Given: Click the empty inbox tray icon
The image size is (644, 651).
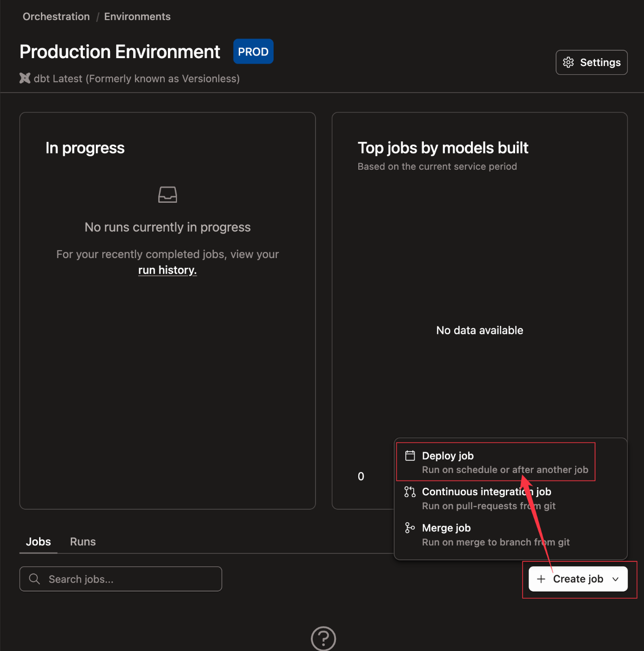Looking at the screenshot, I should 168,194.
